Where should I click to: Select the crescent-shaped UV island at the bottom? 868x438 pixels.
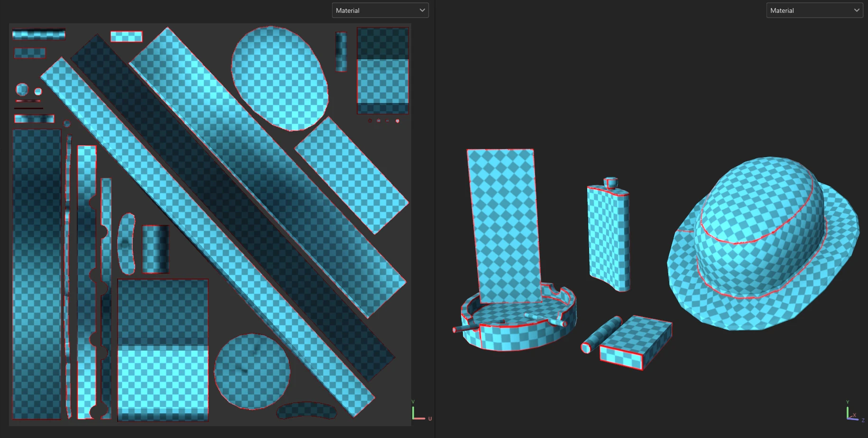306,411
